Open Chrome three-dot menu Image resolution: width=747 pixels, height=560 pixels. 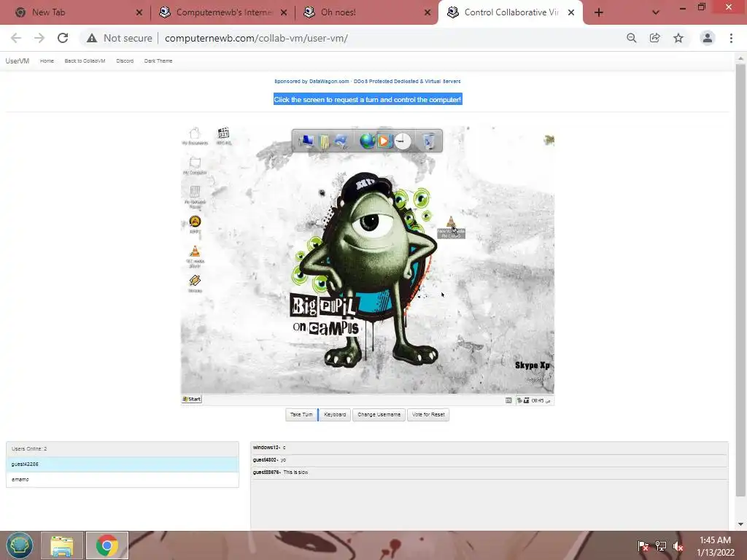731,38
